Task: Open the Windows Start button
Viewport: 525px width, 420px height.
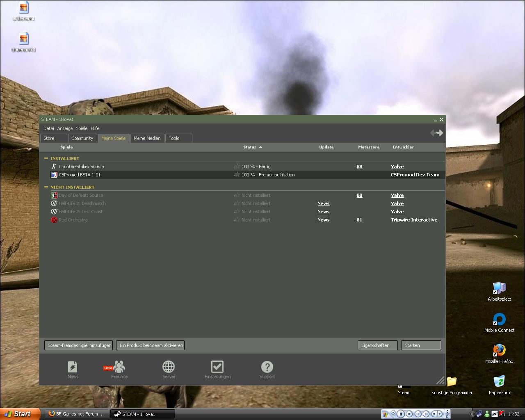Action: click(20, 414)
